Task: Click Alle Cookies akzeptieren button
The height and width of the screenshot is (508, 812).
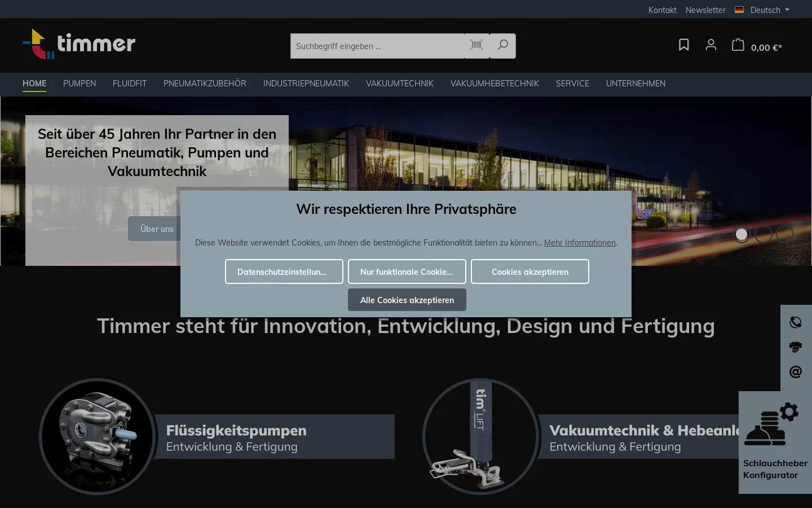Action: click(407, 300)
